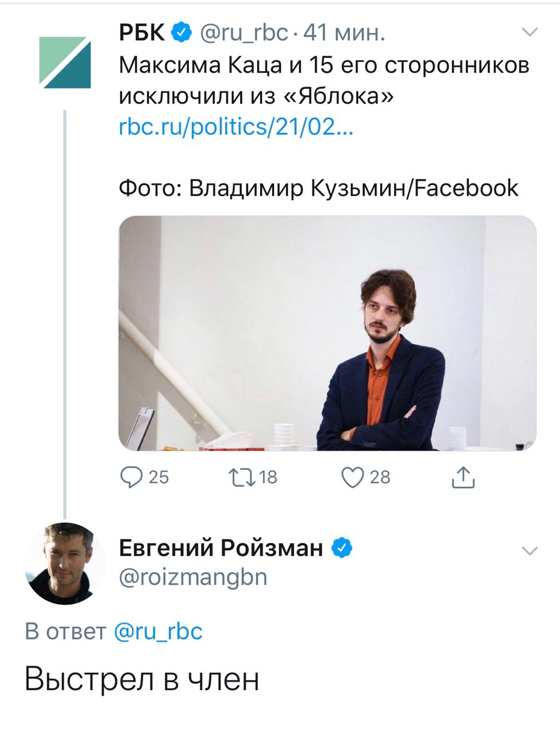The width and height of the screenshot is (560, 733).
Task: Like the tweet with heart icon
Action: pos(353,477)
